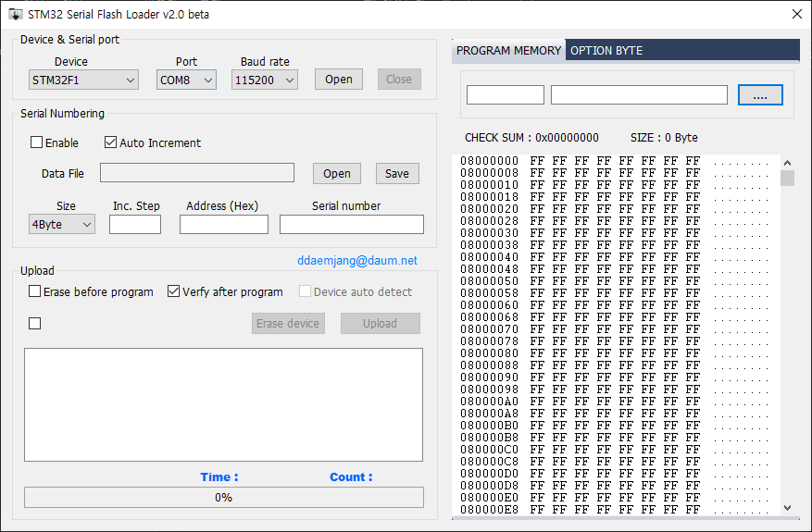Image resolution: width=812 pixels, height=532 pixels.
Task: Open a serial numbering data file
Action: [337, 173]
